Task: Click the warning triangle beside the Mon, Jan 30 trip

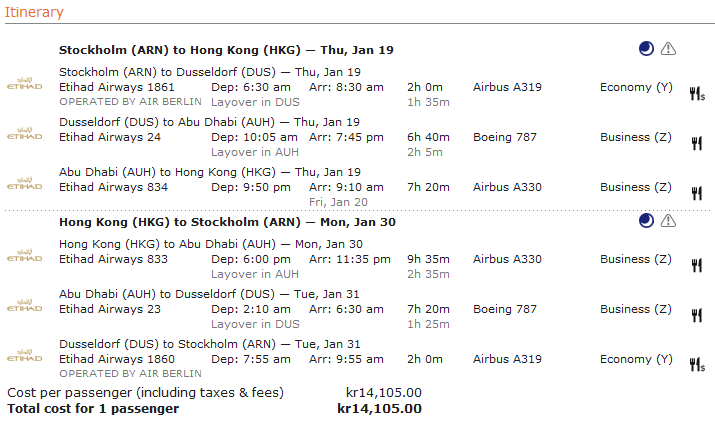Action: (x=668, y=220)
